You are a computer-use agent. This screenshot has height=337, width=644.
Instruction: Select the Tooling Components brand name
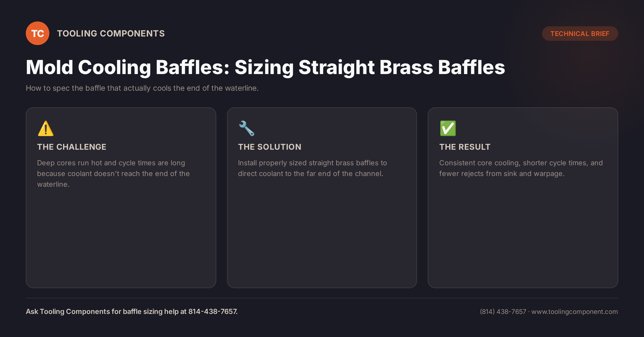[111, 34]
